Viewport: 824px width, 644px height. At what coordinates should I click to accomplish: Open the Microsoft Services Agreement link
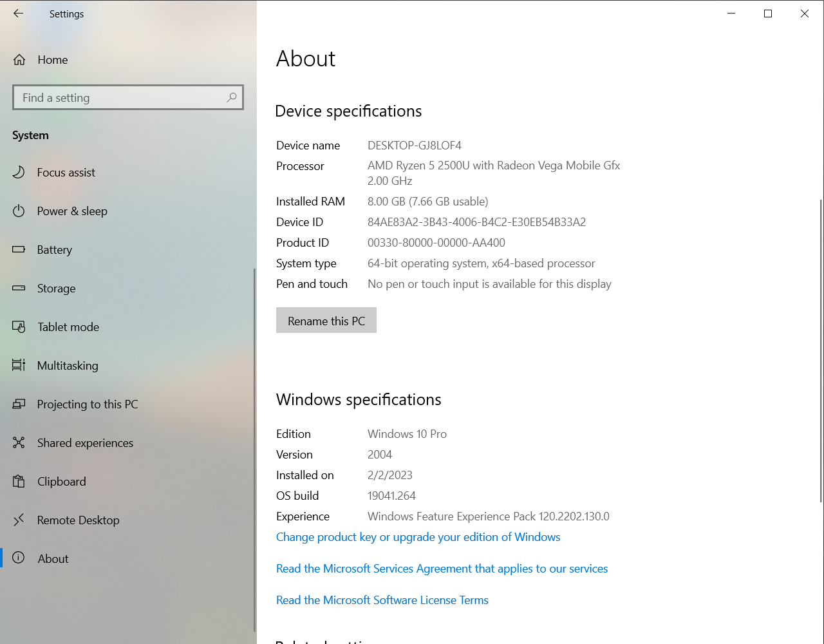(x=442, y=569)
